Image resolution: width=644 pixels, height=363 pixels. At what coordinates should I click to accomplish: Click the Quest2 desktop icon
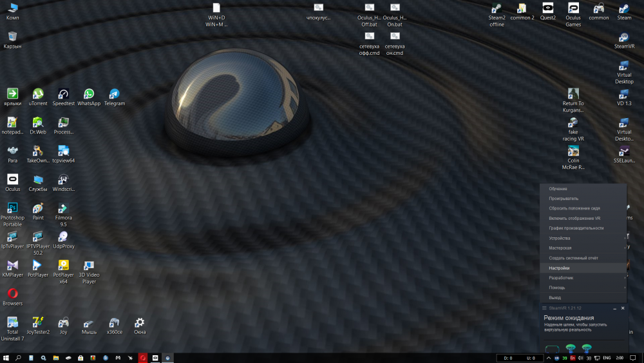coord(547,12)
